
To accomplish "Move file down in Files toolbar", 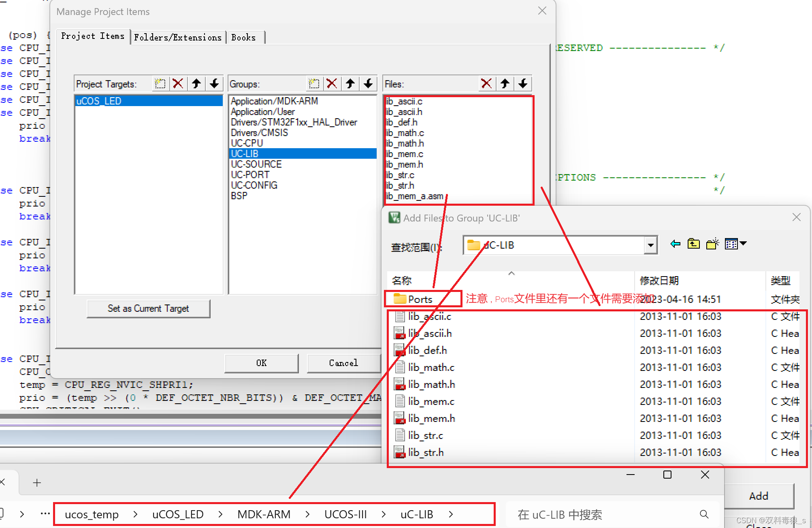I will [x=523, y=84].
